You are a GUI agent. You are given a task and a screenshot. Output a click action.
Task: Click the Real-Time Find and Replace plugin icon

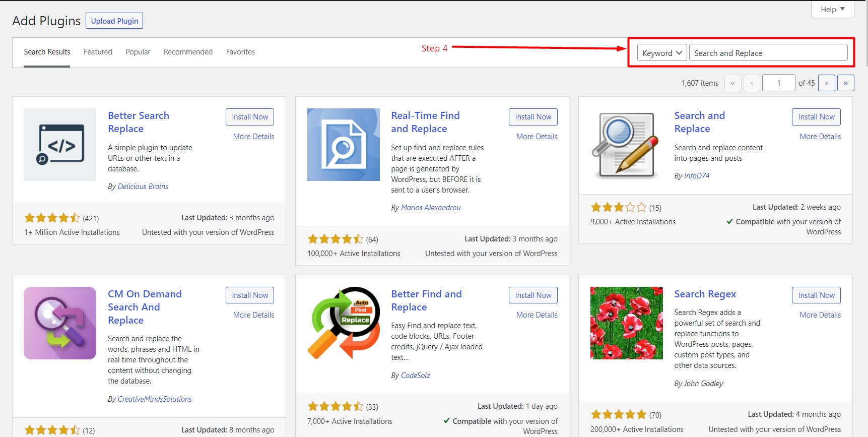[x=344, y=145]
